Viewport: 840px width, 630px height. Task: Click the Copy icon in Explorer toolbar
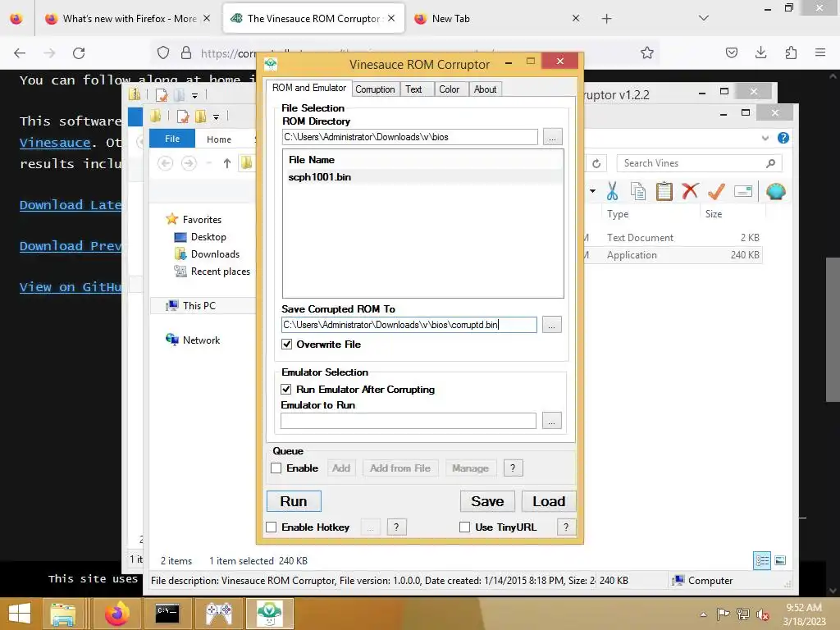point(637,191)
